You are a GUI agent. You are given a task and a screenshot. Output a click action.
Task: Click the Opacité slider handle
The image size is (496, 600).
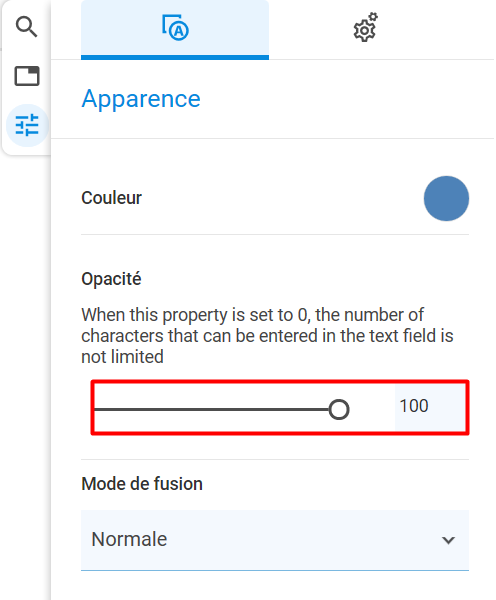(x=339, y=409)
